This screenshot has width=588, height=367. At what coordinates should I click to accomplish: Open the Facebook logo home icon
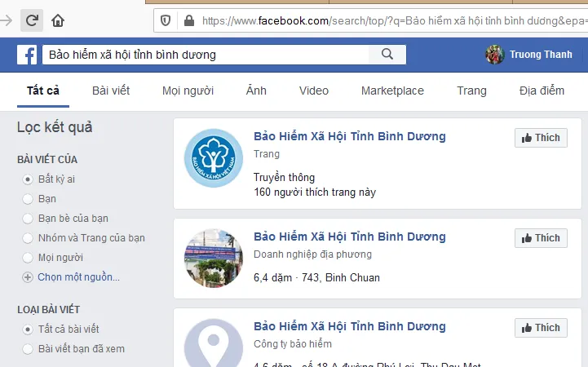(x=27, y=55)
